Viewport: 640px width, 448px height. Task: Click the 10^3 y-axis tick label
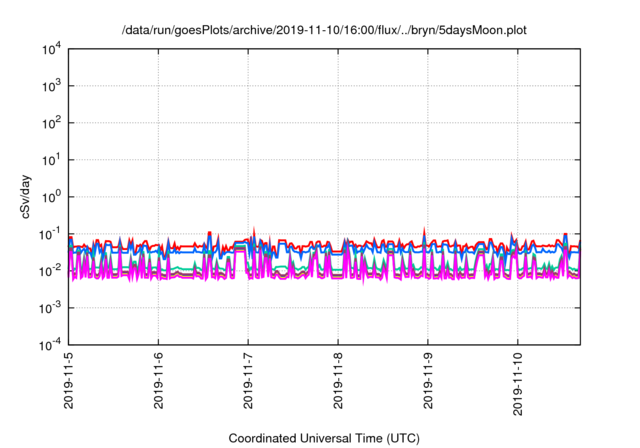(x=51, y=86)
